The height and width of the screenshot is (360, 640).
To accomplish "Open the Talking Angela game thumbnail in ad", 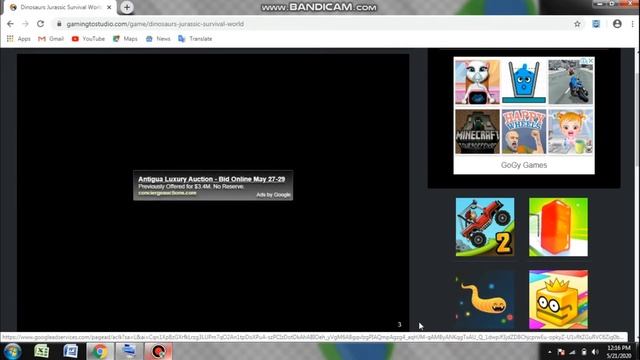I will (477, 82).
